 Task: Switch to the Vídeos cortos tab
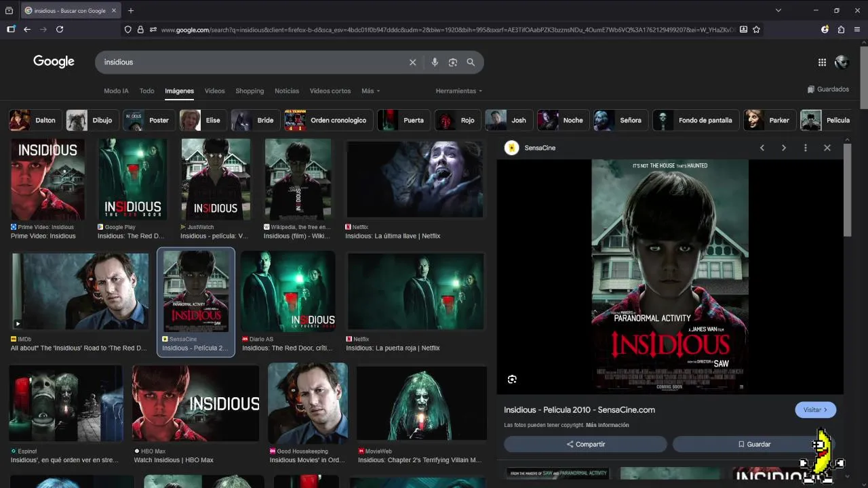click(x=330, y=91)
